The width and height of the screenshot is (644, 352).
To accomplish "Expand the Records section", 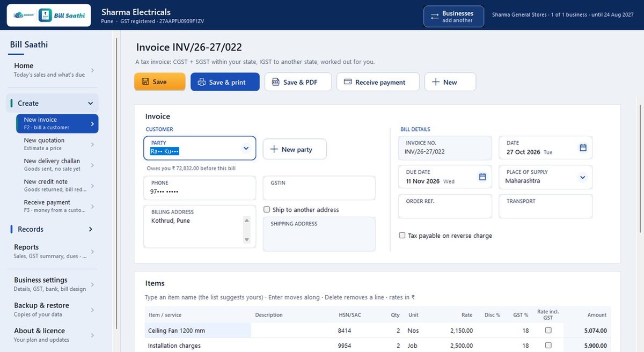I will tap(90, 229).
